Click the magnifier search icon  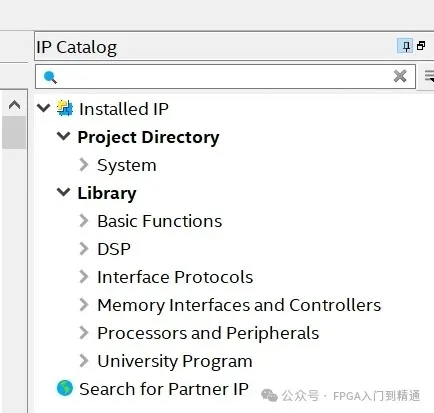[50, 77]
